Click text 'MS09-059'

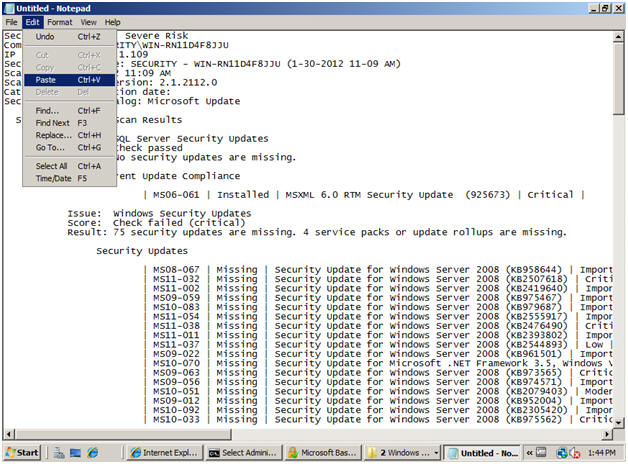[x=176, y=298]
